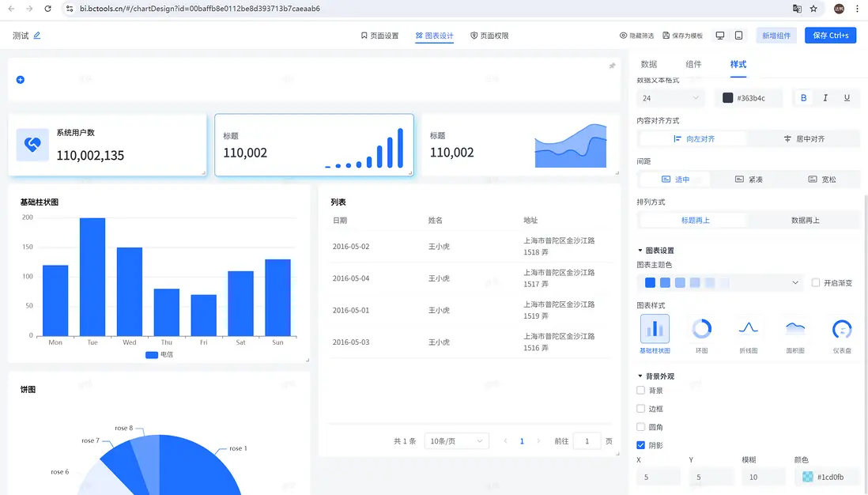
Task: Click 保存为模板 save as template
Action: click(x=682, y=36)
